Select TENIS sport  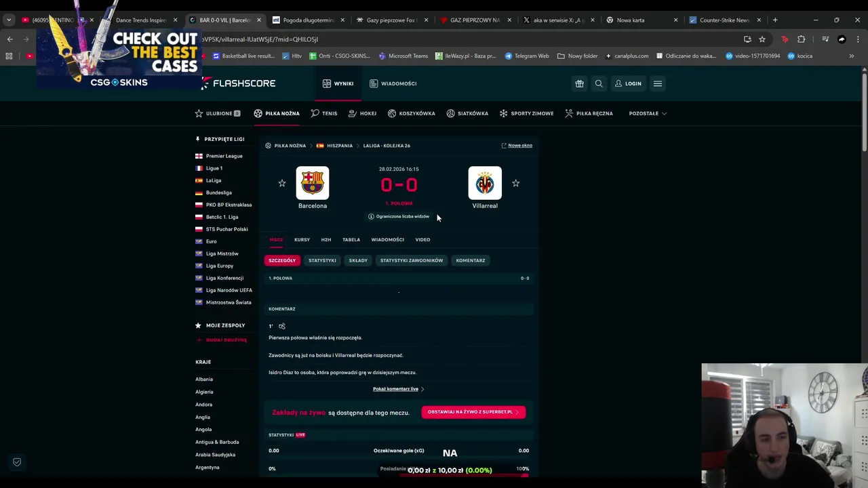(324, 113)
